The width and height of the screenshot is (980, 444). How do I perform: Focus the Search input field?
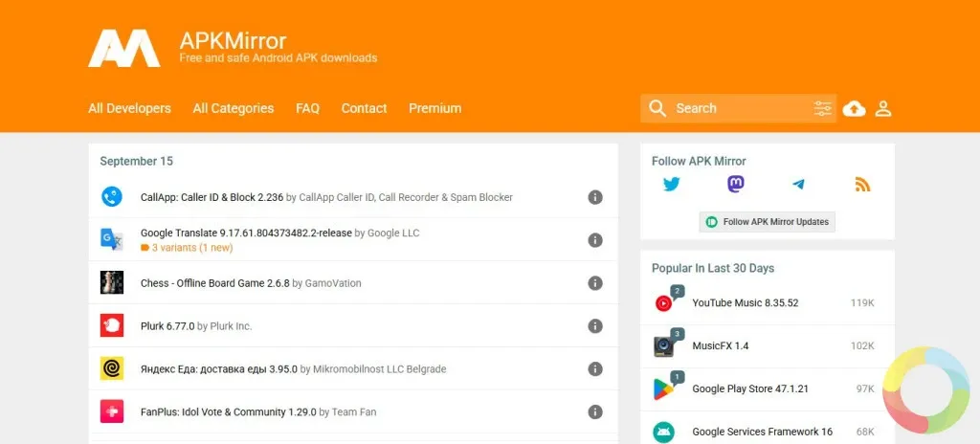740,108
